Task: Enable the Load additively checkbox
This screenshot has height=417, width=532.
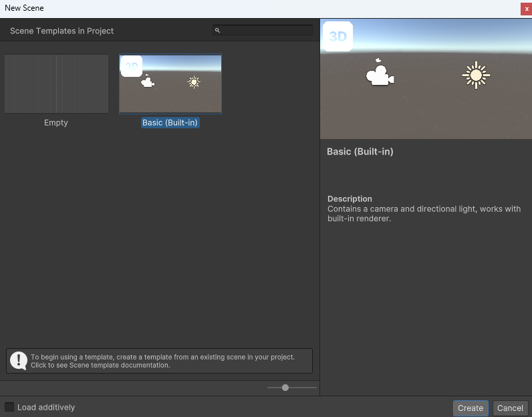Action: 9,407
